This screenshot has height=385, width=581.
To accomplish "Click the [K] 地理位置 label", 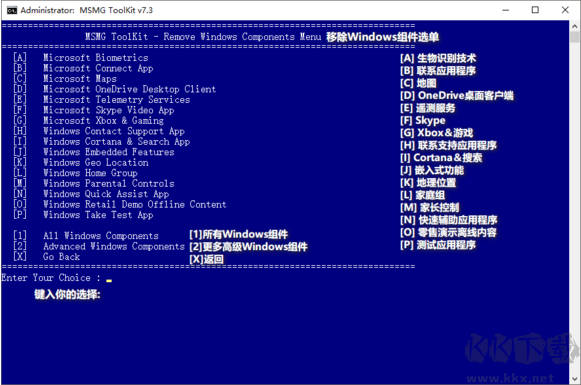I will coord(428,182).
